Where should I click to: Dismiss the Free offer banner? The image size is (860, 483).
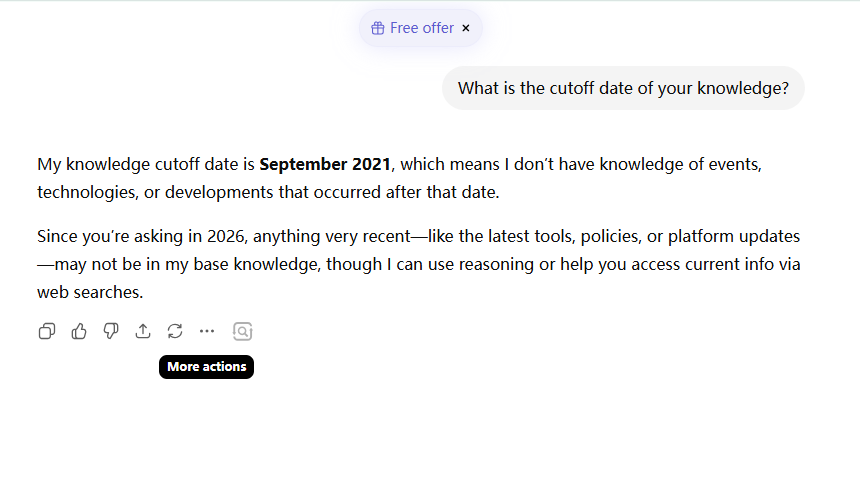466,28
